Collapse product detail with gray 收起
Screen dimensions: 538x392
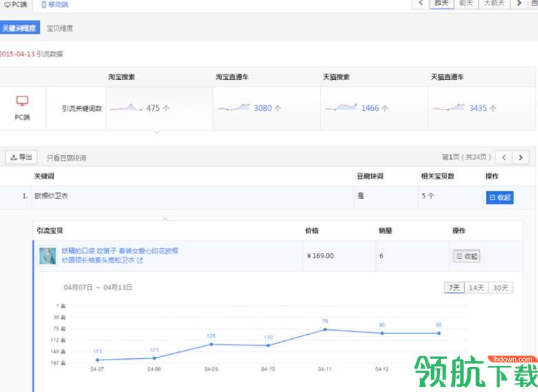(467, 256)
